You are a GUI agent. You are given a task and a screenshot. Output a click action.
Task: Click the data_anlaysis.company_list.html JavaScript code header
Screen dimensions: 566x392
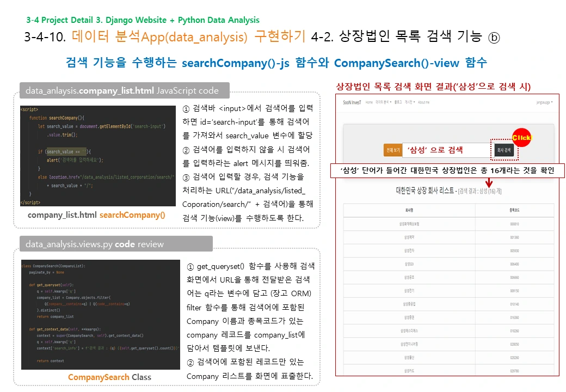[x=125, y=90]
